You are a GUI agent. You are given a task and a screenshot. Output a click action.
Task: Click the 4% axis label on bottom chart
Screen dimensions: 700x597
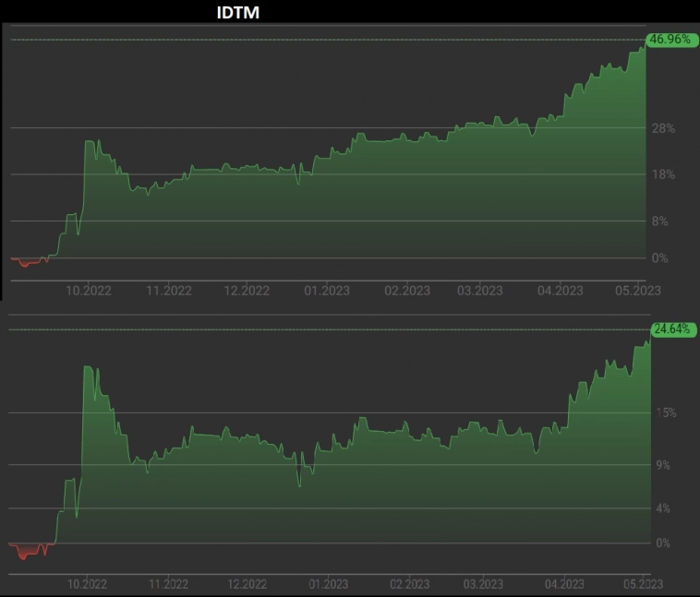(x=663, y=508)
